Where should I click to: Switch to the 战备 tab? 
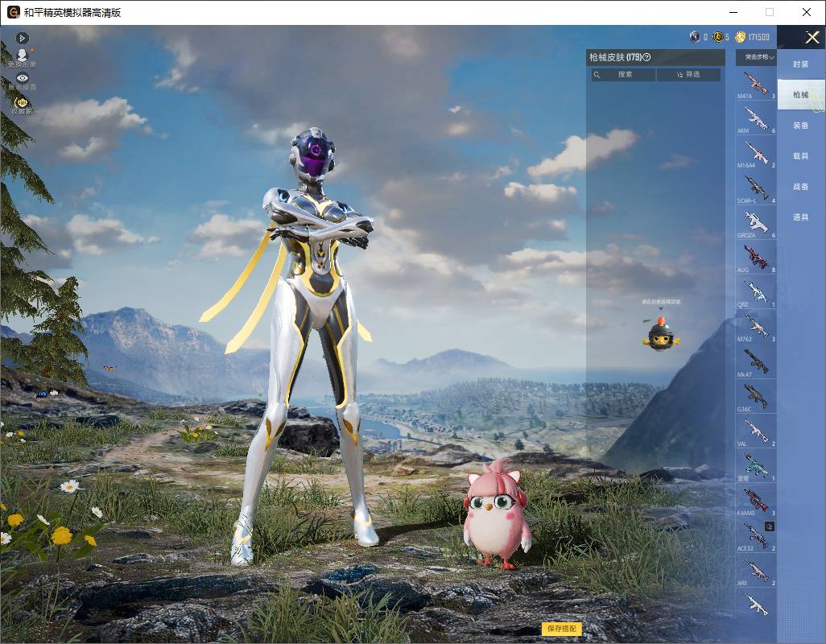tap(801, 187)
